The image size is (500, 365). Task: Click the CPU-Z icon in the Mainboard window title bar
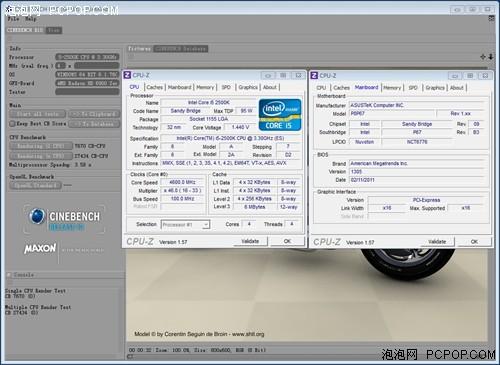point(314,75)
